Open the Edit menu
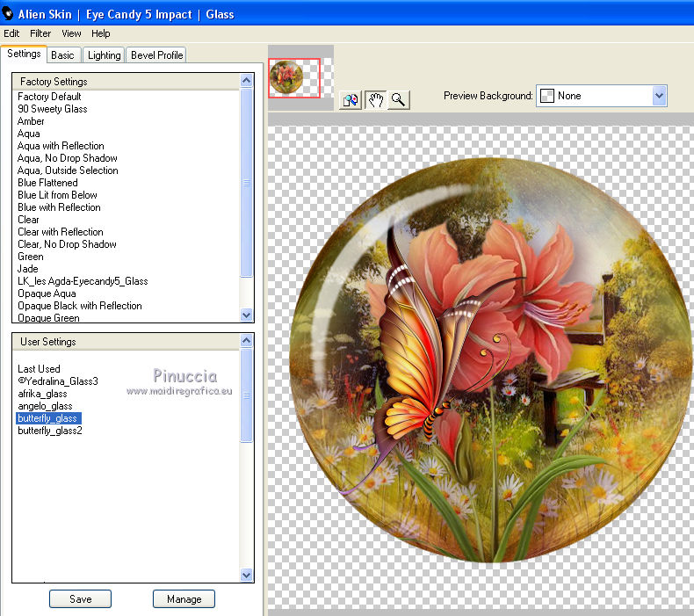Image resolution: width=694 pixels, height=616 pixels. pyautogui.click(x=11, y=33)
